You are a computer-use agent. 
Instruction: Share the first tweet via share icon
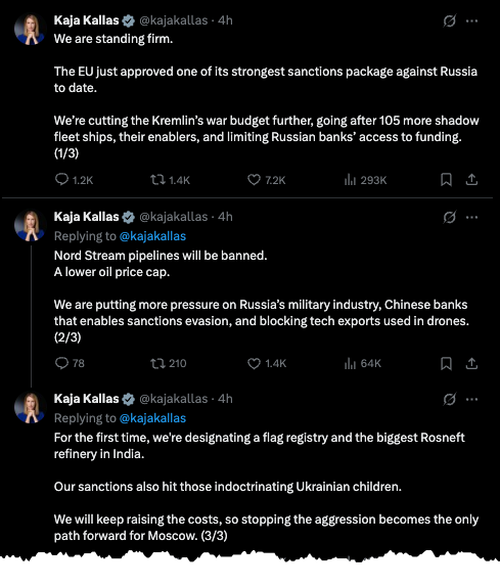472,180
